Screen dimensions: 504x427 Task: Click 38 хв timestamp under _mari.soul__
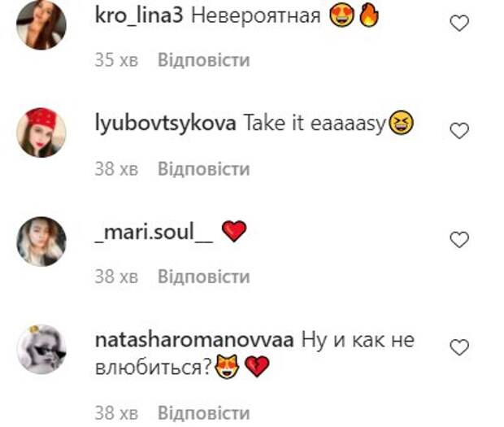116,277
